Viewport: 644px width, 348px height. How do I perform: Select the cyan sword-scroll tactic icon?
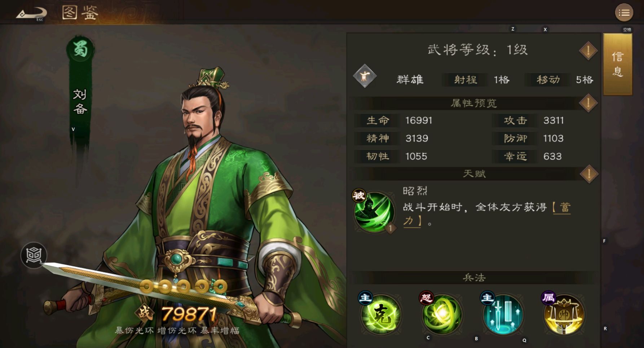503,314
